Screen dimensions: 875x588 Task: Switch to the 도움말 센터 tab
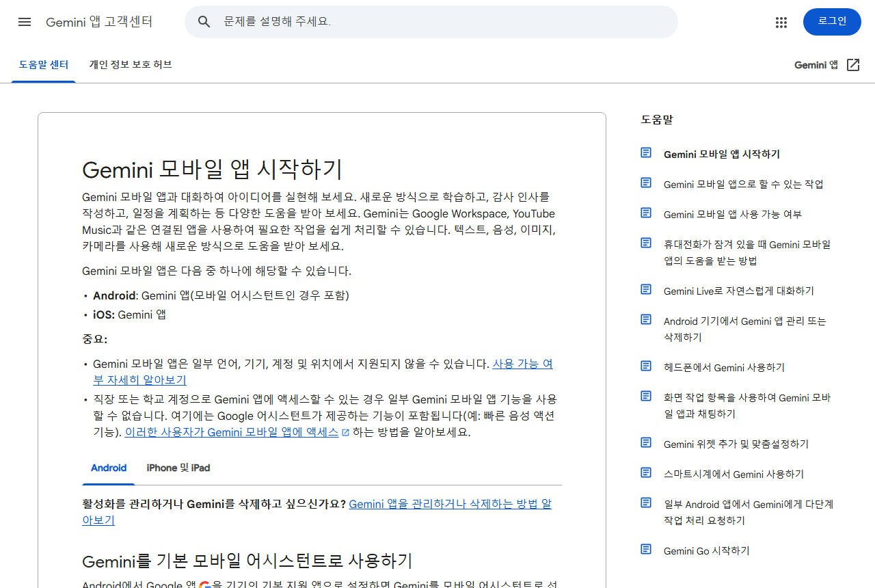(44, 65)
